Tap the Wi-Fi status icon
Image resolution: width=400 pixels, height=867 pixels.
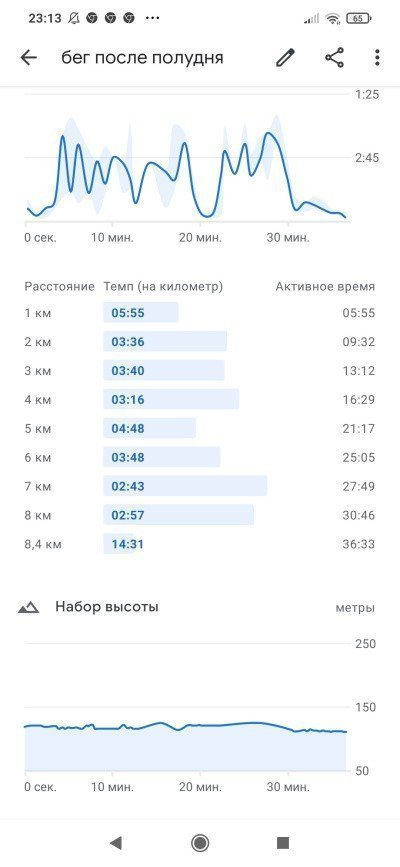pos(333,18)
